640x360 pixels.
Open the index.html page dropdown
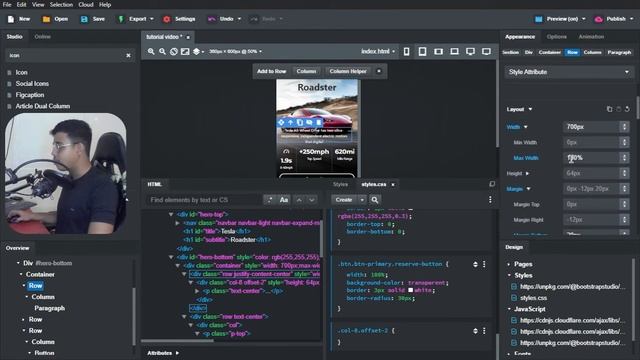pyautogui.click(x=378, y=51)
